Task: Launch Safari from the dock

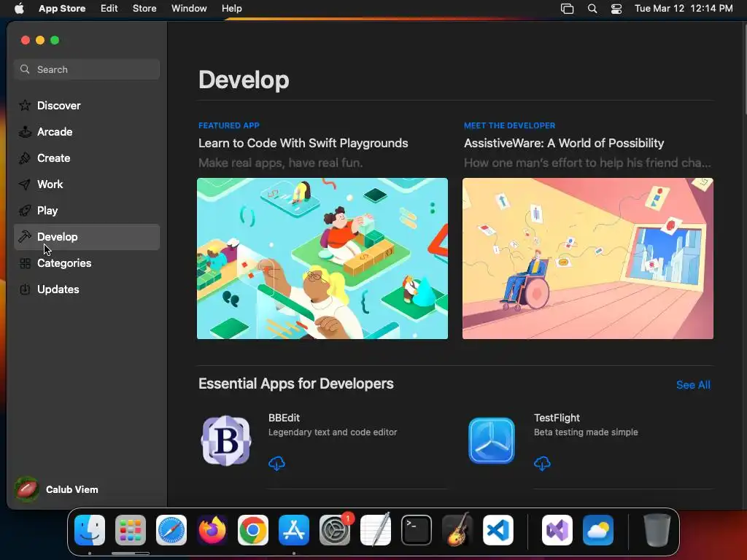Action: pos(171,530)
